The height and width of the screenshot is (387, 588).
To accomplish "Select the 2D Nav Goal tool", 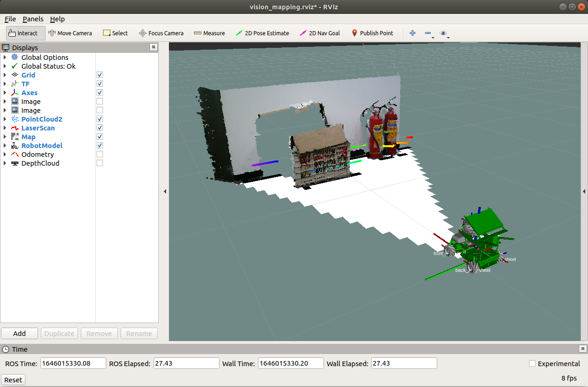I will (320, 33).
